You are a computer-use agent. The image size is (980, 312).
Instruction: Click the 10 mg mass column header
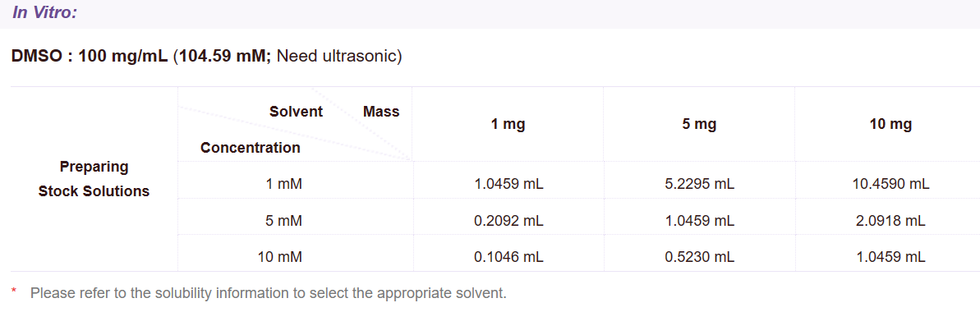(x=890, y=125)
